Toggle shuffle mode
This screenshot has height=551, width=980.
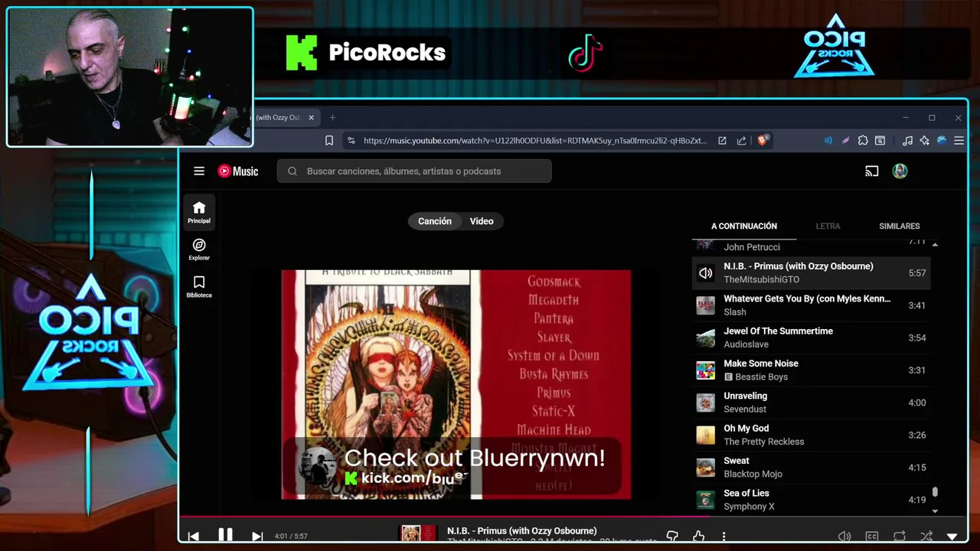pos(926,536)
